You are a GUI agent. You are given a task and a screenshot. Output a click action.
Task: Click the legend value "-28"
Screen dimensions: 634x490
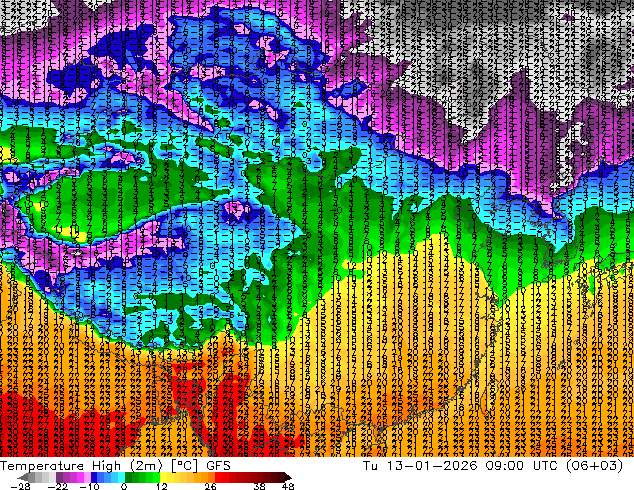[x=20, y=486]
